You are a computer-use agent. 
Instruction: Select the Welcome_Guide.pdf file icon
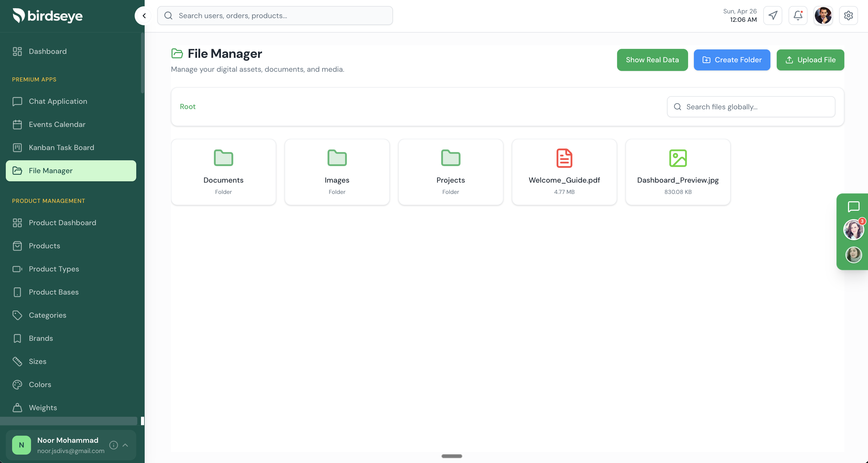point(564,158)
